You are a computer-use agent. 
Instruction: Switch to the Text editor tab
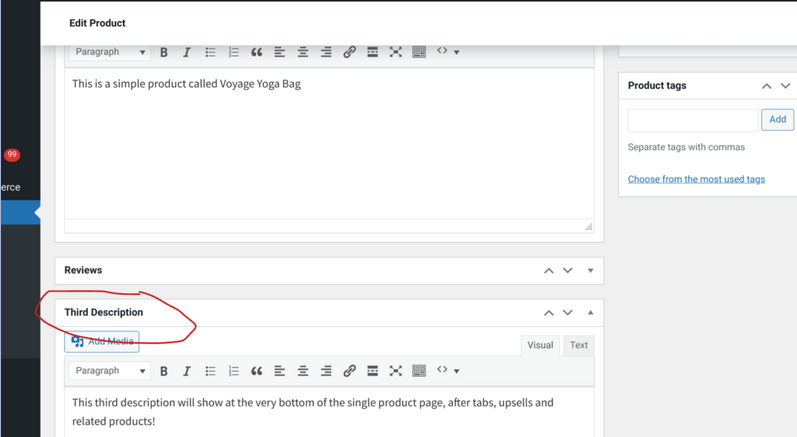pyautogui.click(x=579, y=345)
